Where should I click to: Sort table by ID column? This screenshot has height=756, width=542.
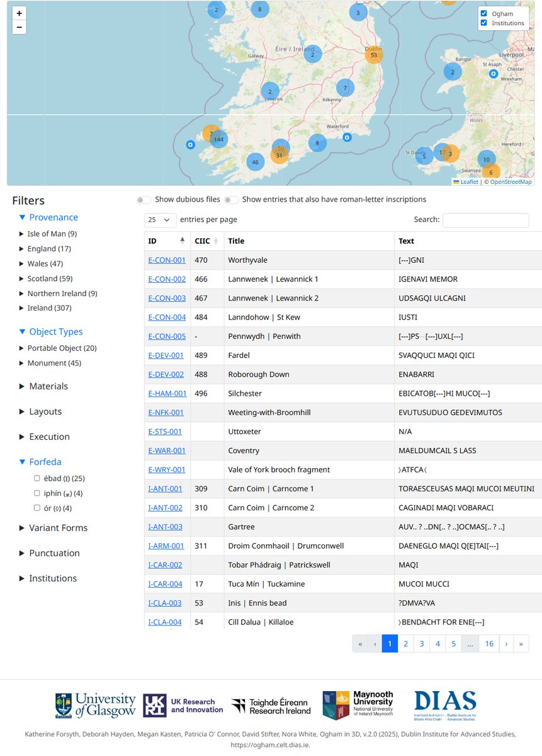pos(167,241)
